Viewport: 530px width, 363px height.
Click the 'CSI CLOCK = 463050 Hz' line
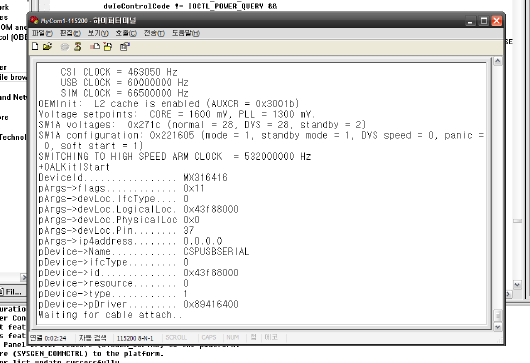[119, 72]
